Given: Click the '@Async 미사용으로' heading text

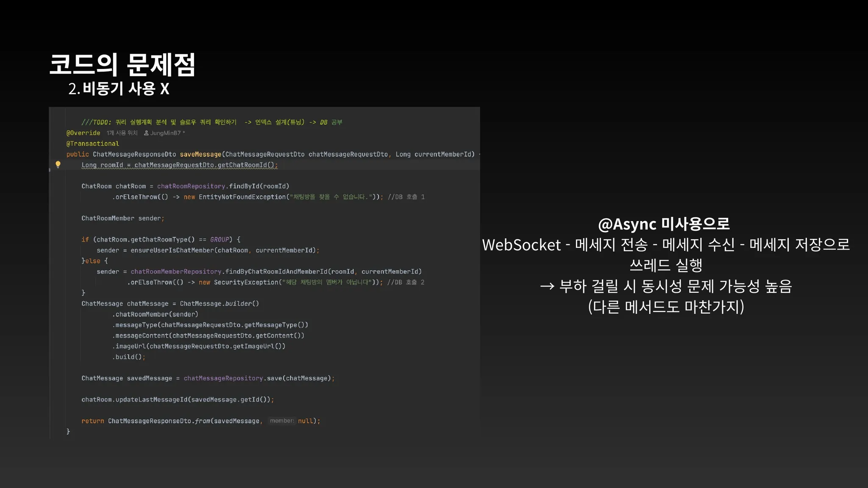Looking at the screenshot, I should [664, 224].
